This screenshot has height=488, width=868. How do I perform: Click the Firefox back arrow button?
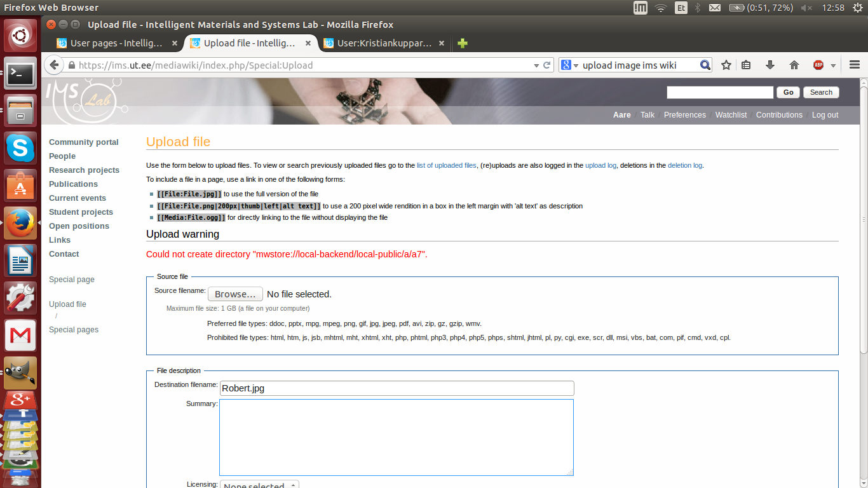(54, 65)
